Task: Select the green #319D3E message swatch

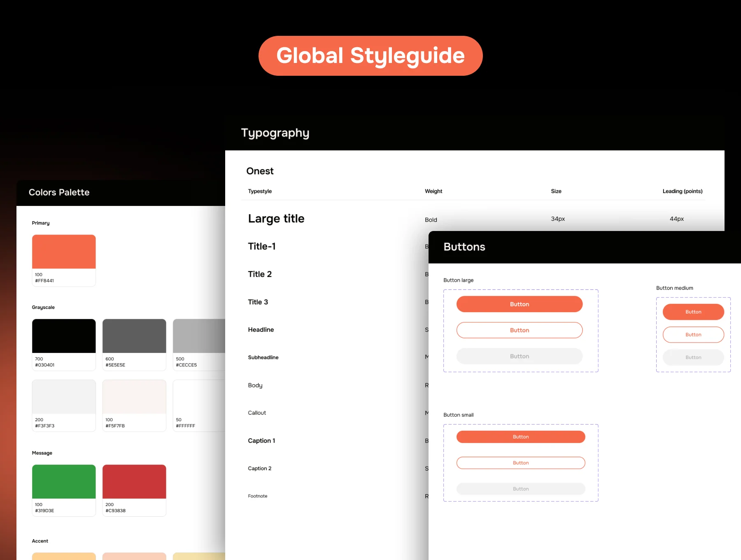Action: (64, 490)
